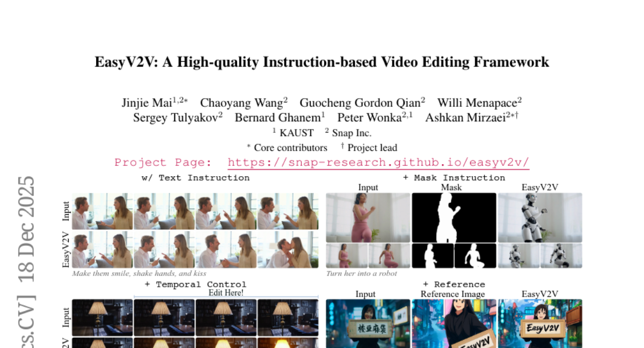The height and width of the screenshot is (348, 644).
Task: Open the snap-research.github.io project page link
Action: 378,163
